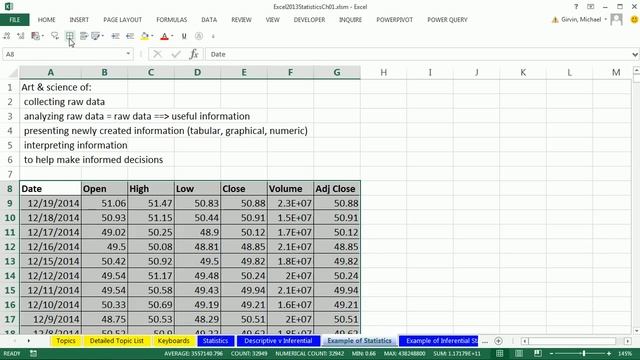Switch to Descriptive v Inferential sheet

pos(278,341)
